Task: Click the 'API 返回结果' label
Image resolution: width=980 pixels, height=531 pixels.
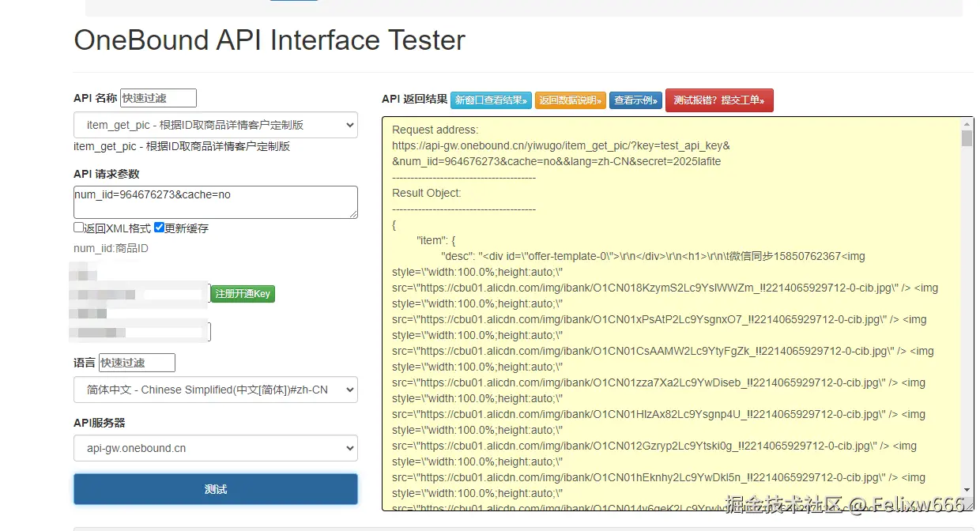Action: tap(414, 99)
